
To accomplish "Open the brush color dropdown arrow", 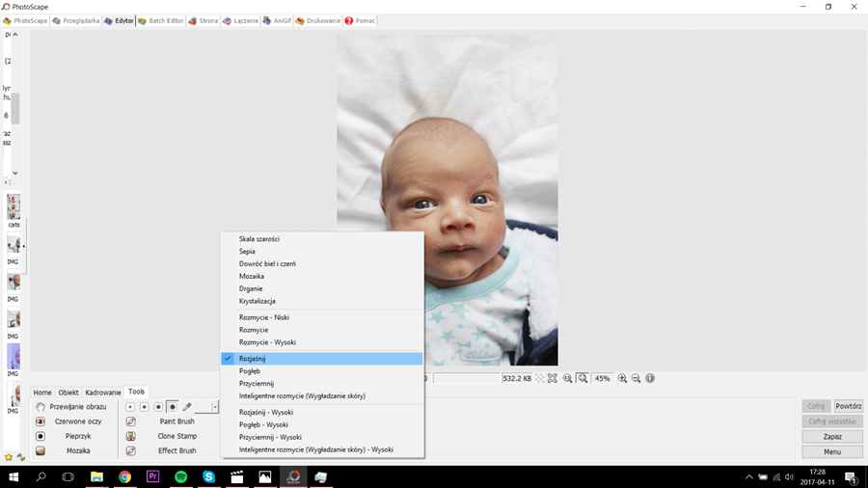I will pyautogui.click(x=215, y=407).
